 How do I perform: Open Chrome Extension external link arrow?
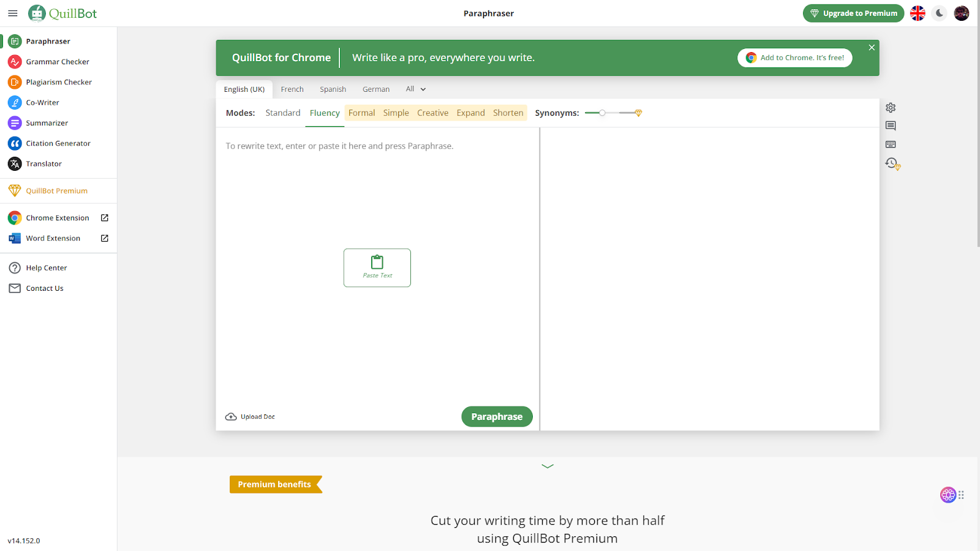point(105,218)
